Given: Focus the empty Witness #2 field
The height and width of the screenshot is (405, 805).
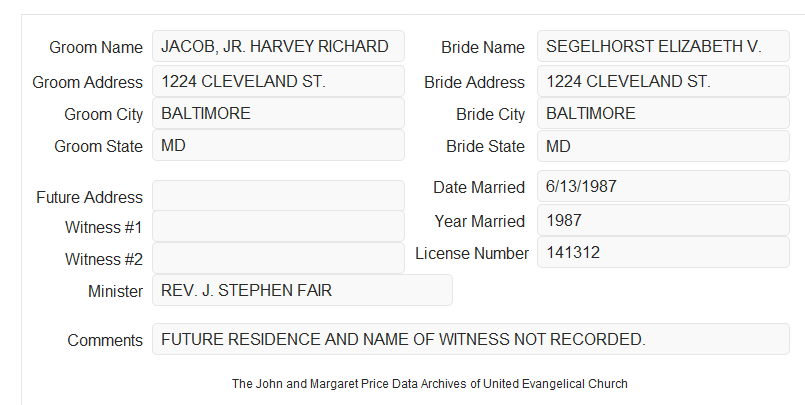Looking at the screenshot, I should (278, 258).
